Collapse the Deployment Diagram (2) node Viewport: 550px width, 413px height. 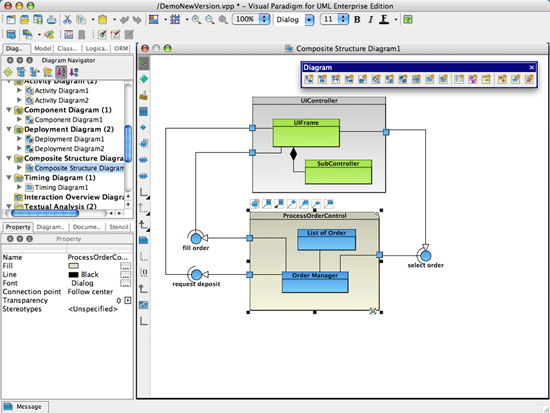point(9,129)
